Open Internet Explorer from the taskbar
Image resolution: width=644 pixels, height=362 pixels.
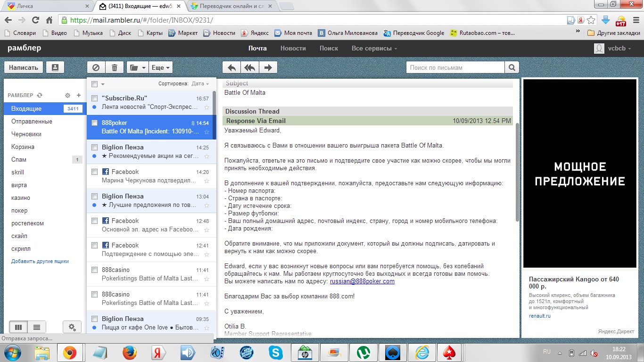[x=422, y=353]
